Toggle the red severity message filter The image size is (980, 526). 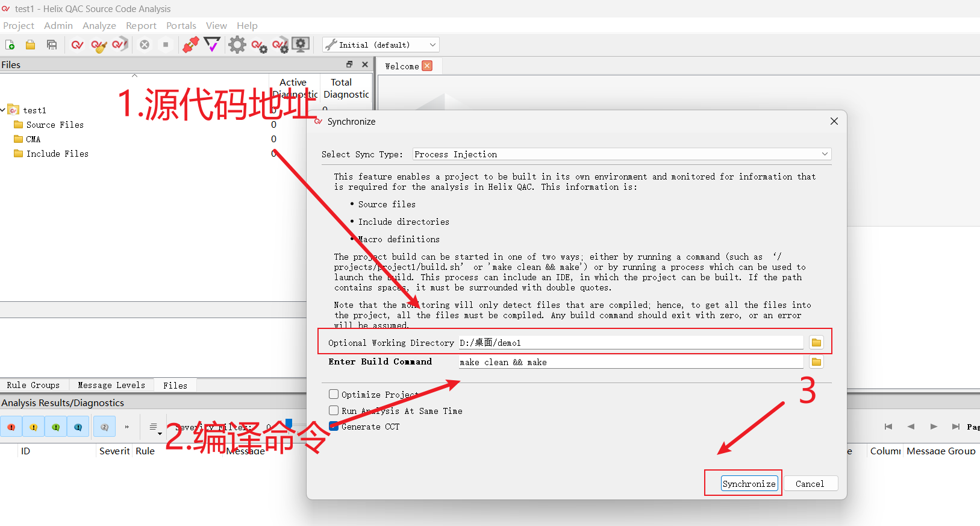(11, 427)
